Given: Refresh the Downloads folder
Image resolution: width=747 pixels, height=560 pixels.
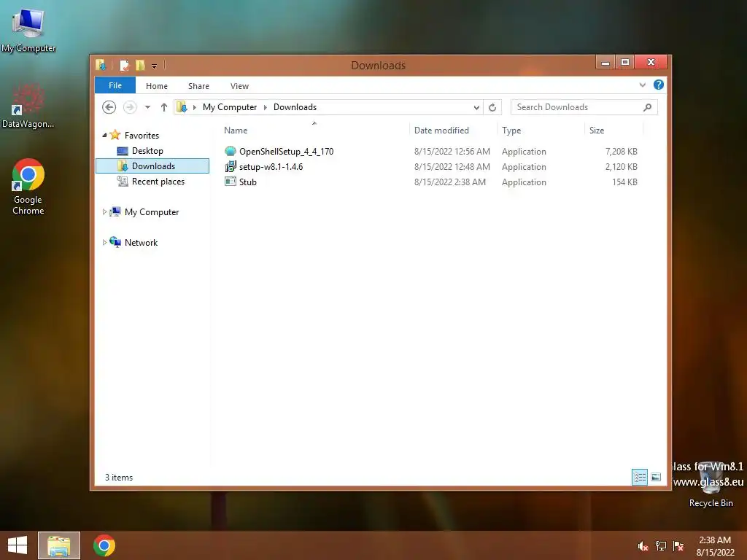Looking at the screenshot, I should coord(492,108).
